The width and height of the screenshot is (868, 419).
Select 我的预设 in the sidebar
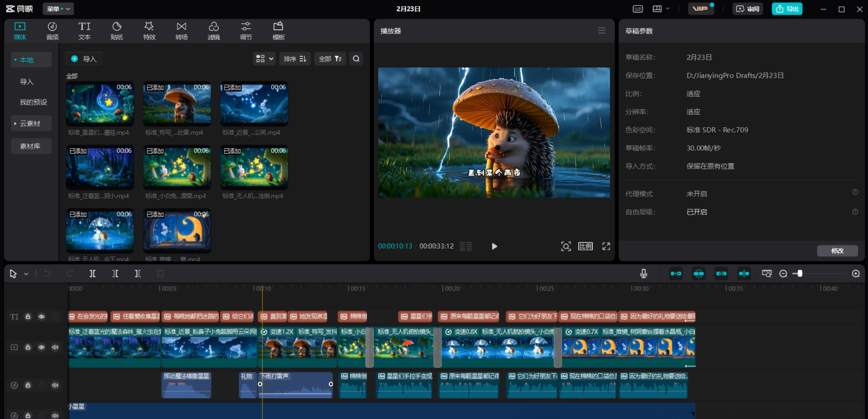[33, 102]
